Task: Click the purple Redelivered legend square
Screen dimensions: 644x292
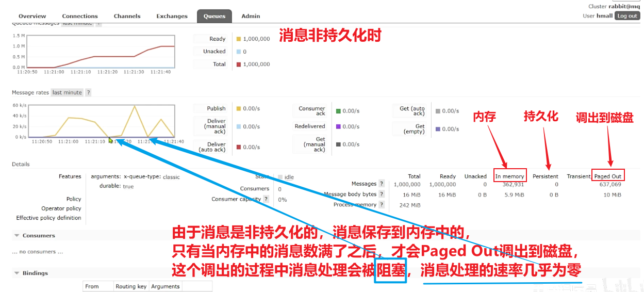Action: coord(338,126)
